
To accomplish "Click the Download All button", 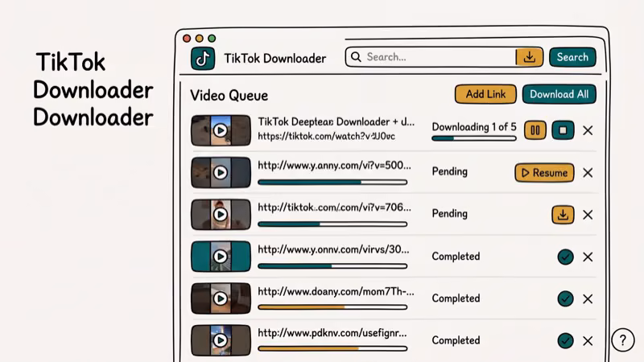I will 559,94.
